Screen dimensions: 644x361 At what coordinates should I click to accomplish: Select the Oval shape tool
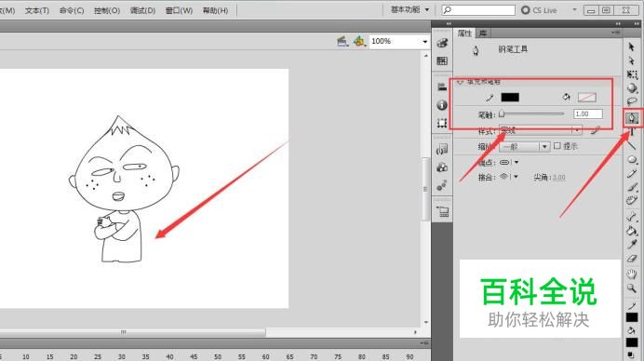click(632, 159)
